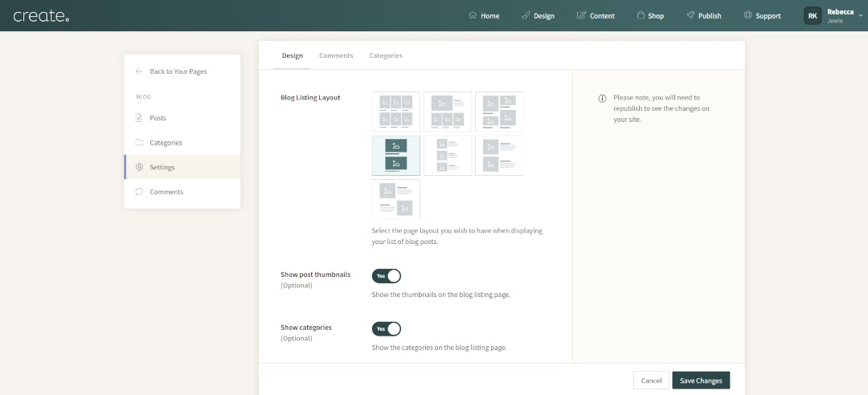Viewport: 868px width, 395px height.
Task: Select the featured post plus three-tile layout
Action: tap(448, 112)
